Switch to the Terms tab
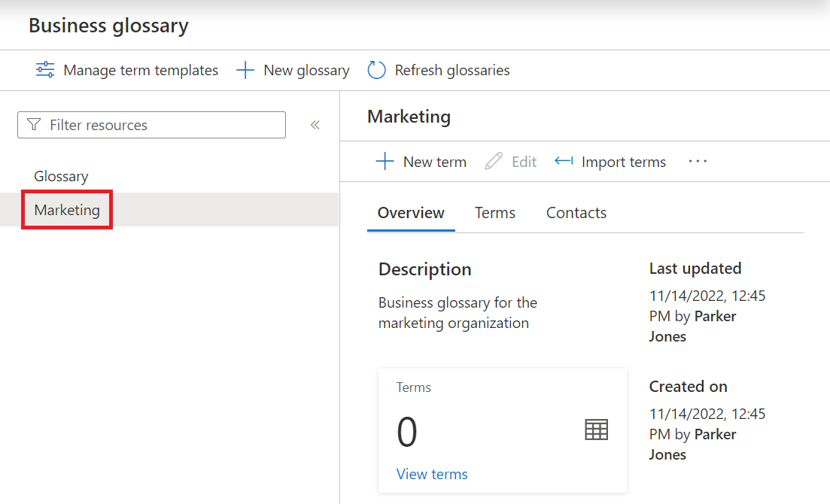Screen dimensions: 830x504 [x=494, y=213]
